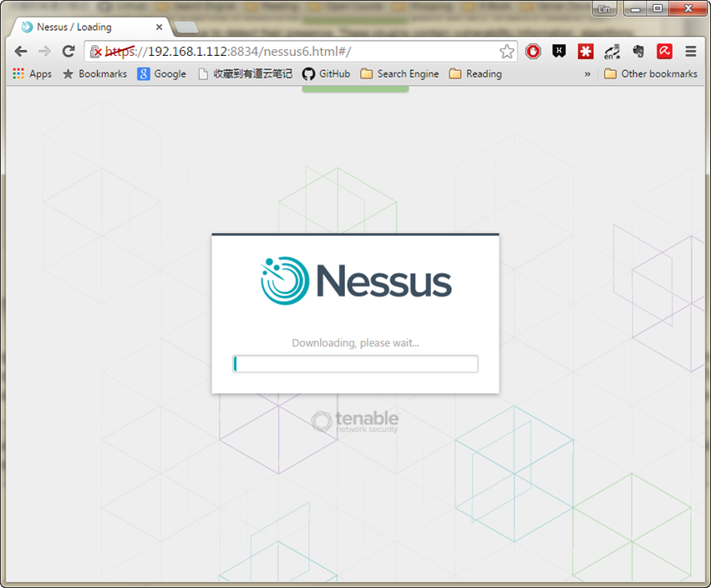Click the browser forward arrow
The height and width of the screenshot is (588, 711).
tap(44, 51)
